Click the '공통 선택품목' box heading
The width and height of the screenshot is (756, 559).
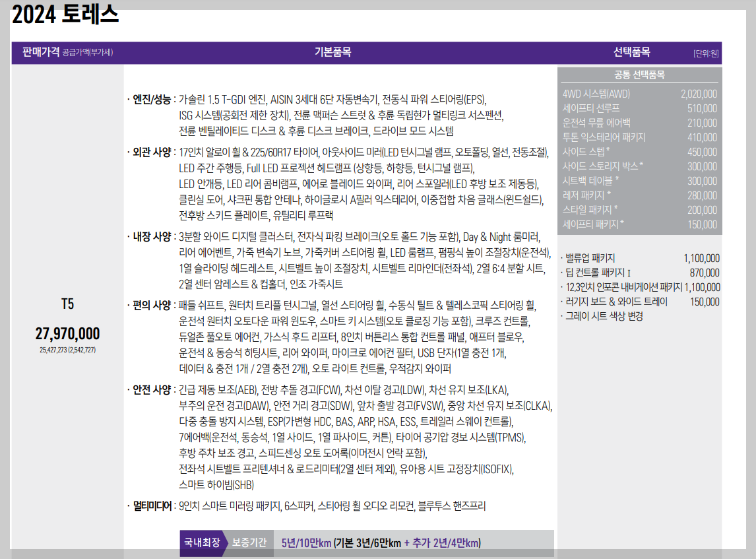639,75
